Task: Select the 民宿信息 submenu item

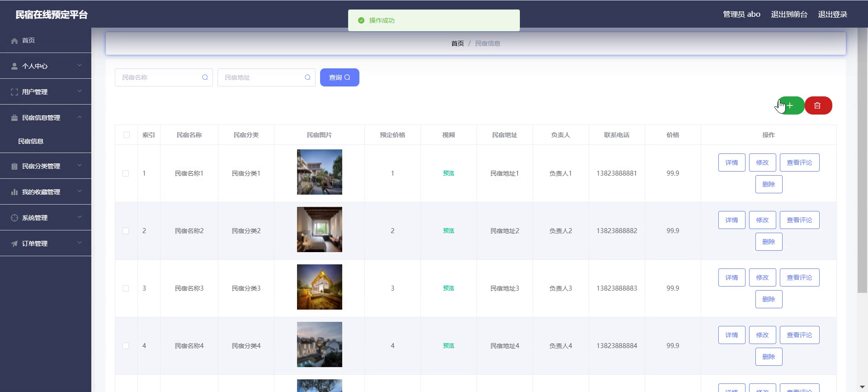Action: tap(46, 141)
